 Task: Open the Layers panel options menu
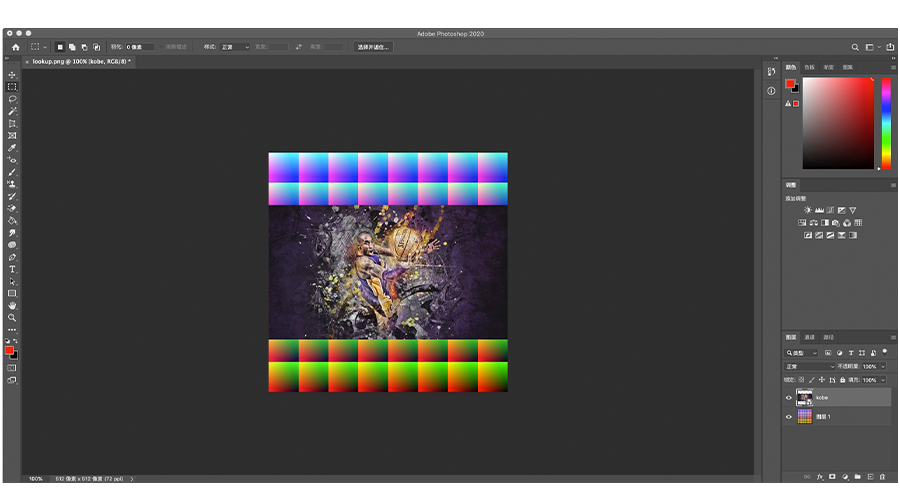893,337
